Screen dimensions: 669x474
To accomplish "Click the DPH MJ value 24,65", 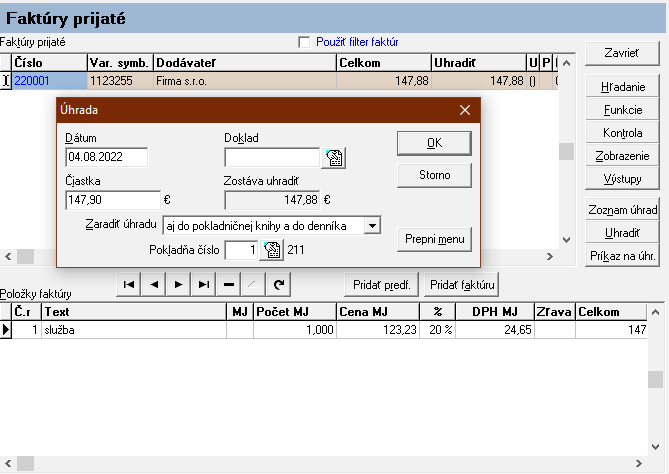I will (495, 330).
